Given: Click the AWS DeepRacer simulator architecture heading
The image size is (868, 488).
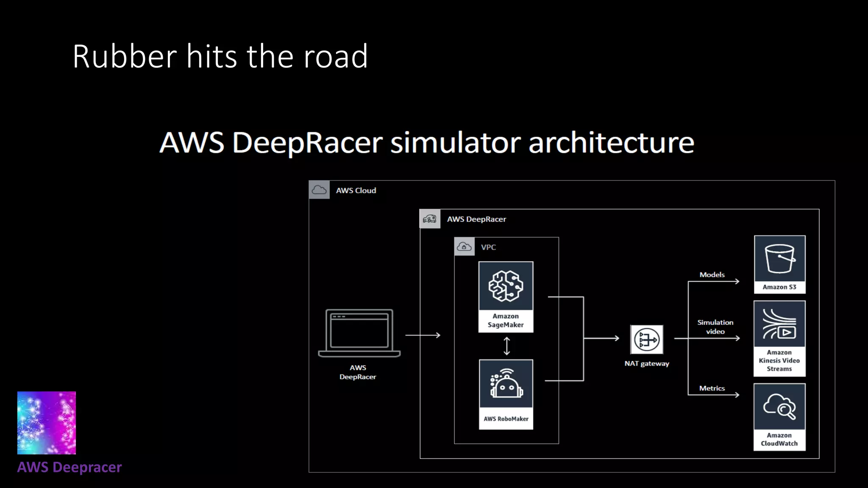Looking at the screenshot, I should tap(427, 142).
